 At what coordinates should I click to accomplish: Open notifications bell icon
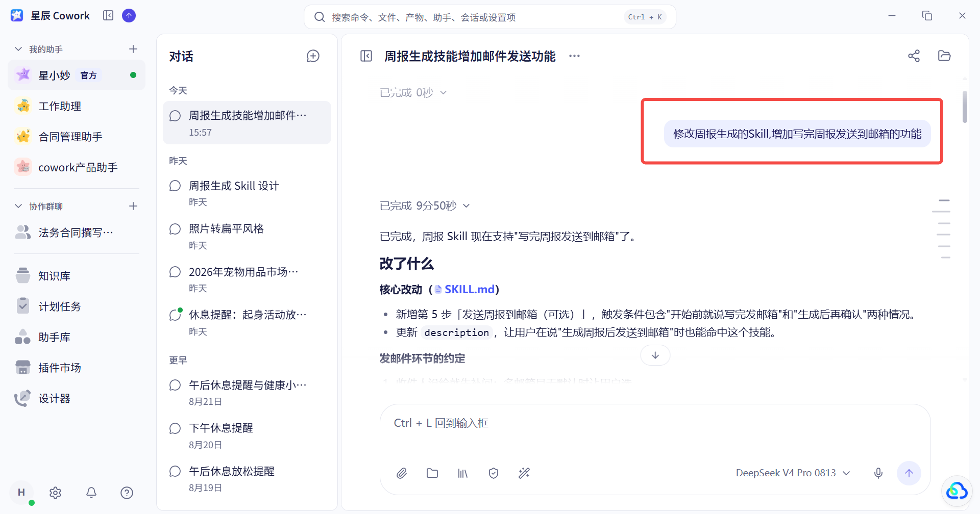point(91,493)
